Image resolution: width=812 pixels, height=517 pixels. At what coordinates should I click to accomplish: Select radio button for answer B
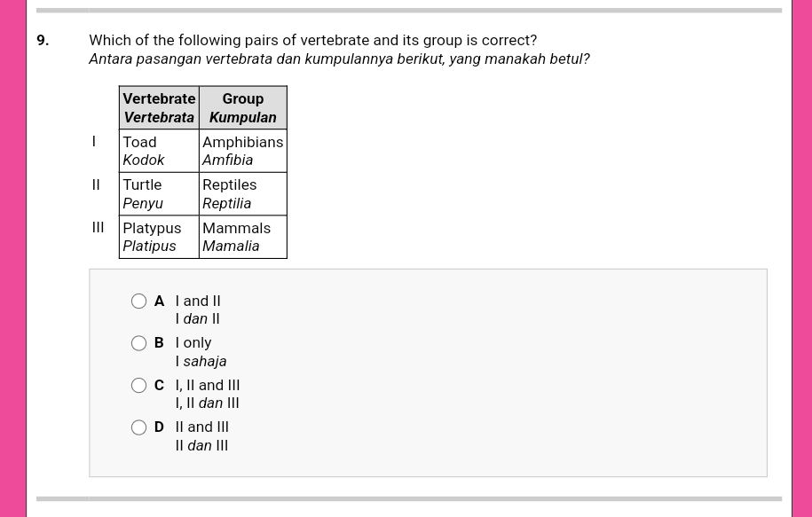[138, 343]
